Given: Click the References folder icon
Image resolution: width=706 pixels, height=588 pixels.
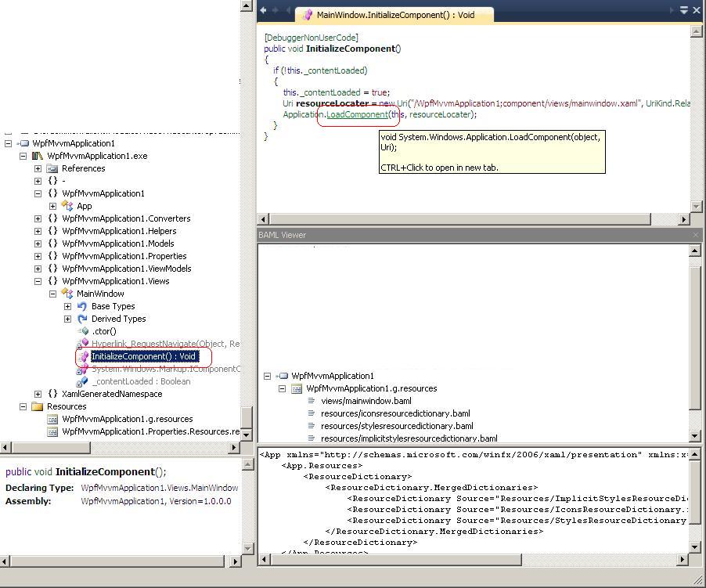Looking at the screenshot, I should pos(52,168).
